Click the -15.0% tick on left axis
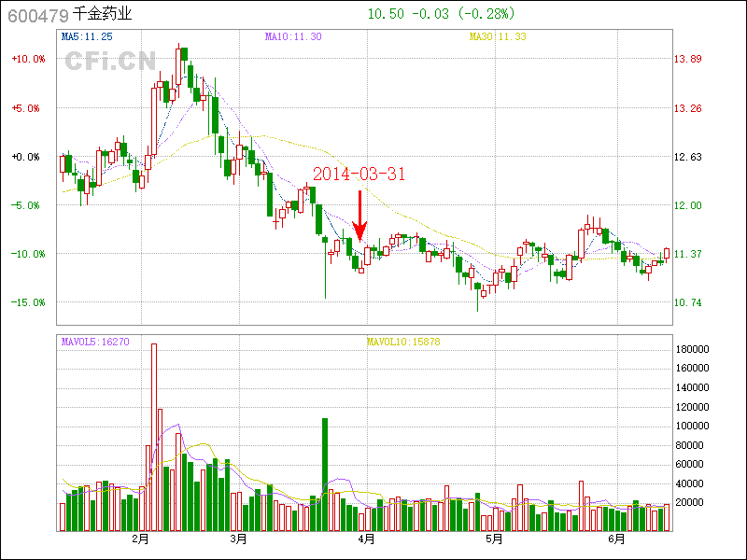Image resolution: width=747 pixels, height=560 pixels. click(x=28, y=302)
